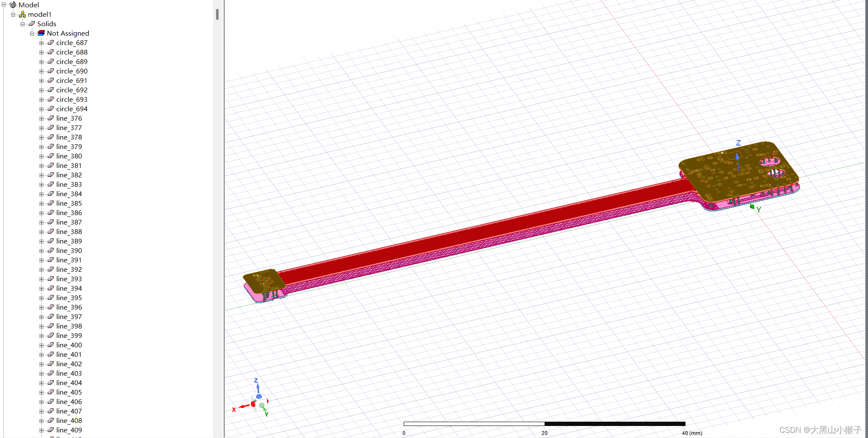Click the solid icon beside line_380
The image size is (868, 438).
[51, 156]
